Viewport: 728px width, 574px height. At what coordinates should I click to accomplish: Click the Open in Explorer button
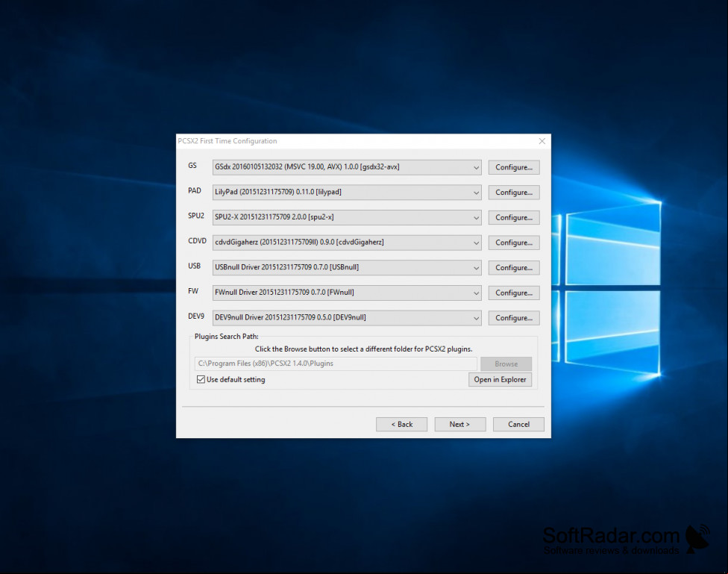[500, 380]
